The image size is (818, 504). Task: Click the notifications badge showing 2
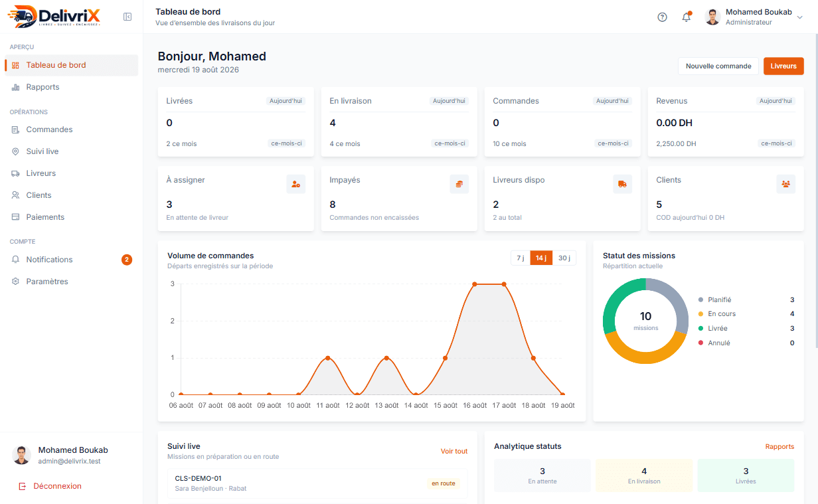click(x=127, y=260)
